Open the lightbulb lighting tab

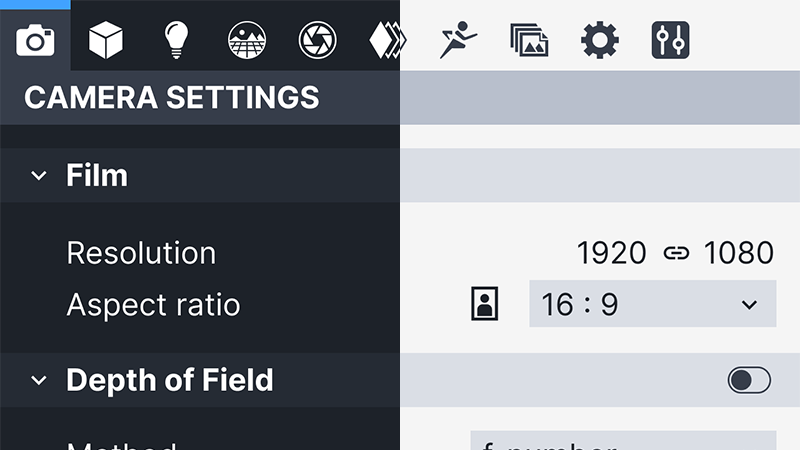(x=176, y=40)
